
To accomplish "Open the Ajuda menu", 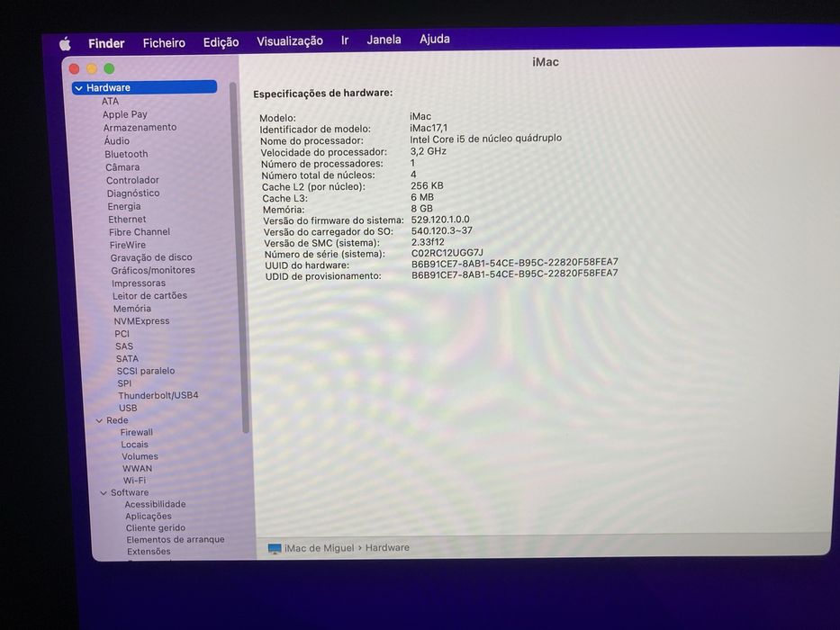I will tap(435, 39).
